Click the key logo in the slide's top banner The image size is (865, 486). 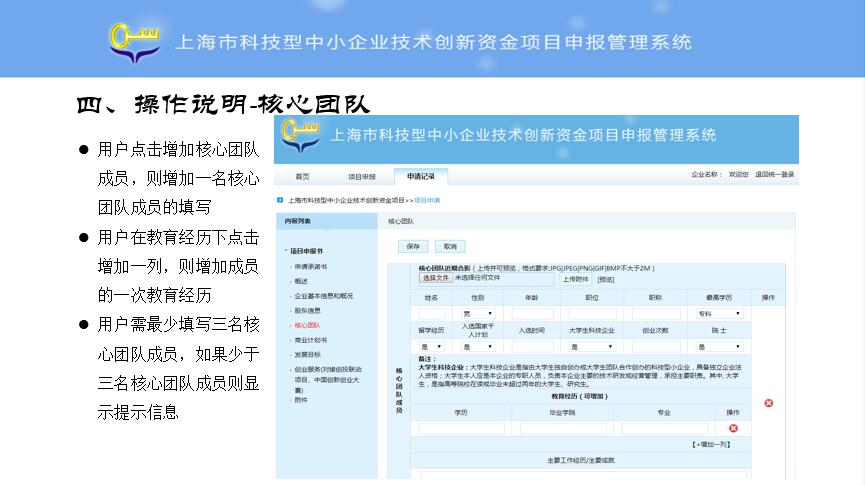[x=135, y=42]
